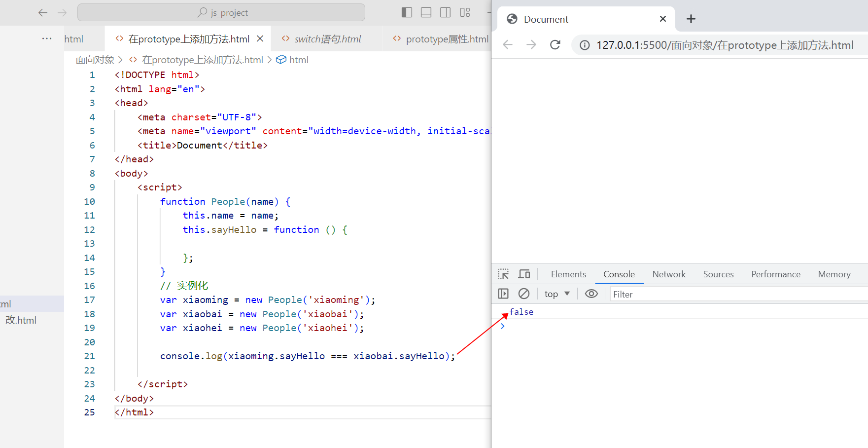Click the 127.0.0.1:5500 address bar

point(725,45)
